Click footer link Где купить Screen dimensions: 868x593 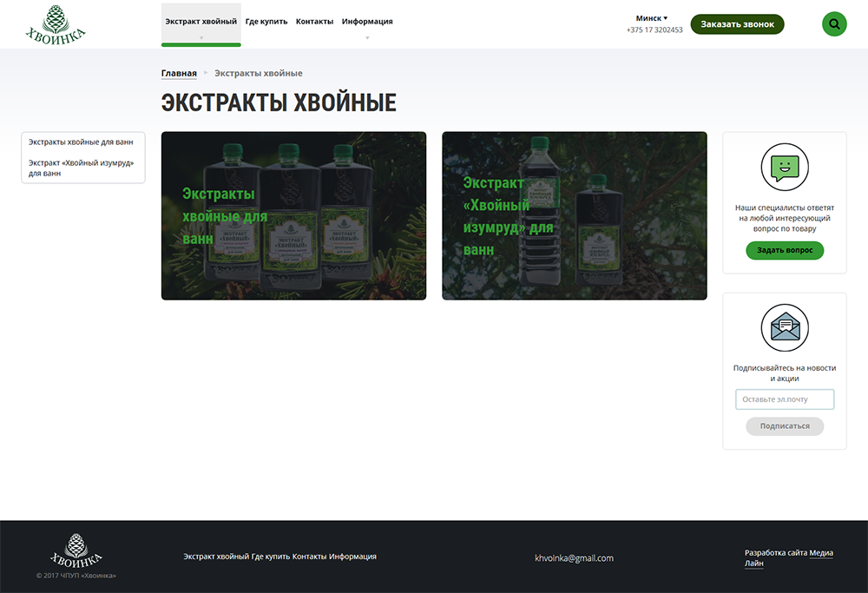[x=271, y=557]
